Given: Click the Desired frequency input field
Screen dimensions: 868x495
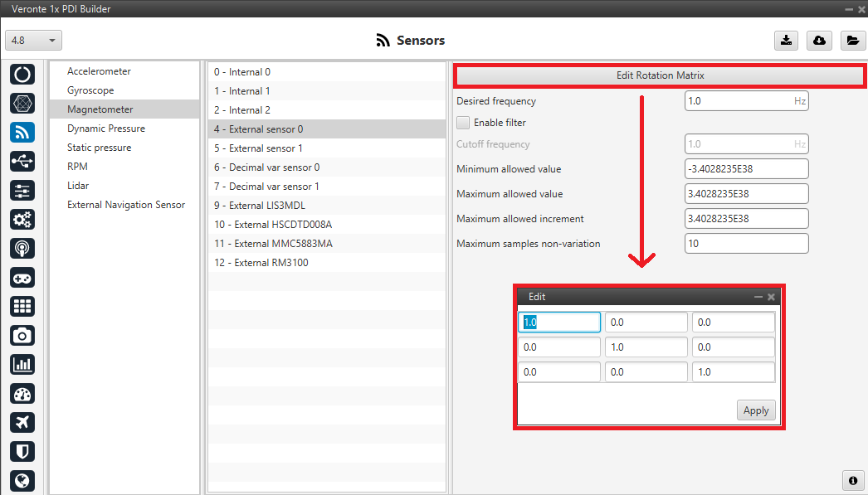Looking at the screenshot, I should (746, 101).
